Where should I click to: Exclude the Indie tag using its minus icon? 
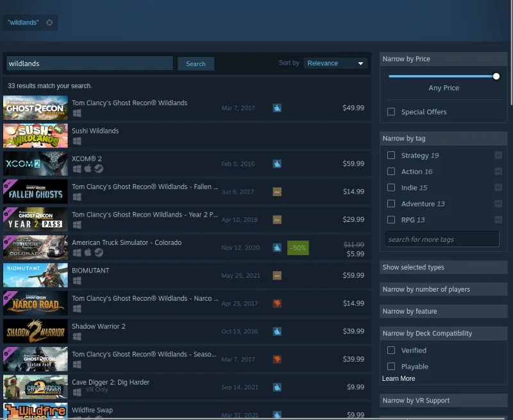coord(498,187)
